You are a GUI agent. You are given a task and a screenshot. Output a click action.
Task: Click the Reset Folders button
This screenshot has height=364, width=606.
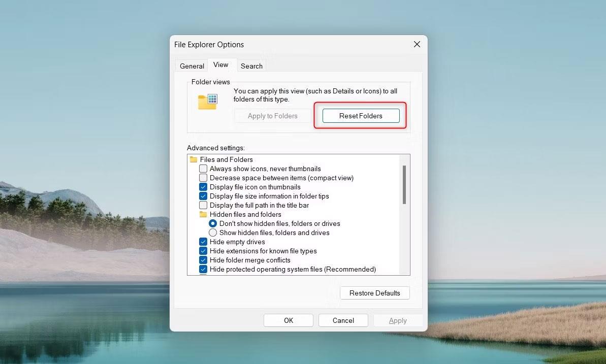pos(361,116)
